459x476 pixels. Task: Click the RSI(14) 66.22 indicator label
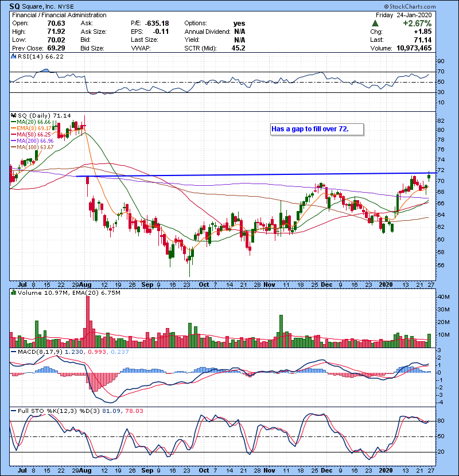(41, 56)
